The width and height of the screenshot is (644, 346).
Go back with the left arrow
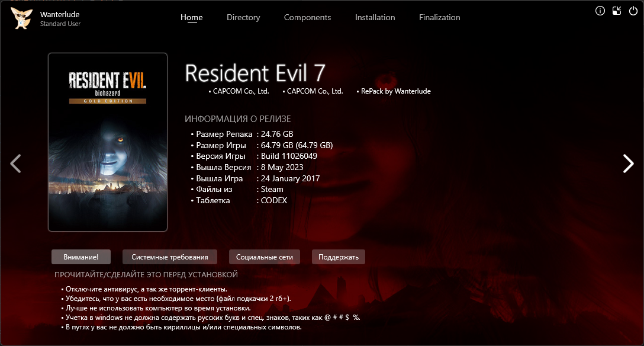16,164
